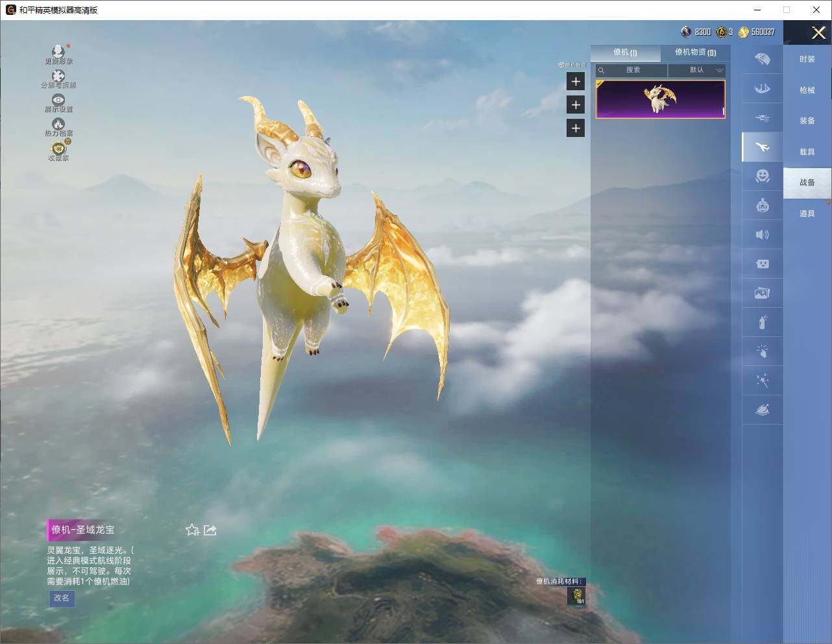Select the spray can category icon
The image size is (832, 644).
click(x=763, y=322)
